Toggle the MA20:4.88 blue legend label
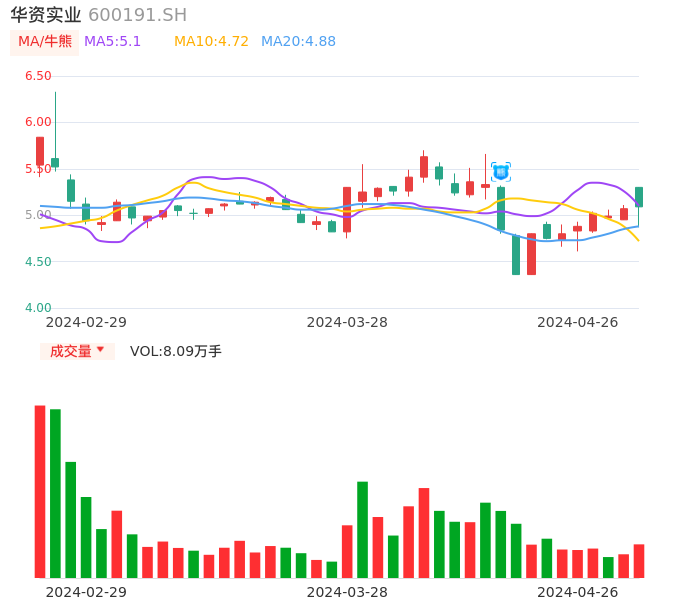Image resolution: width=686 pixels, height=606 pixels. pyautogui.click(x=298, y=42)
